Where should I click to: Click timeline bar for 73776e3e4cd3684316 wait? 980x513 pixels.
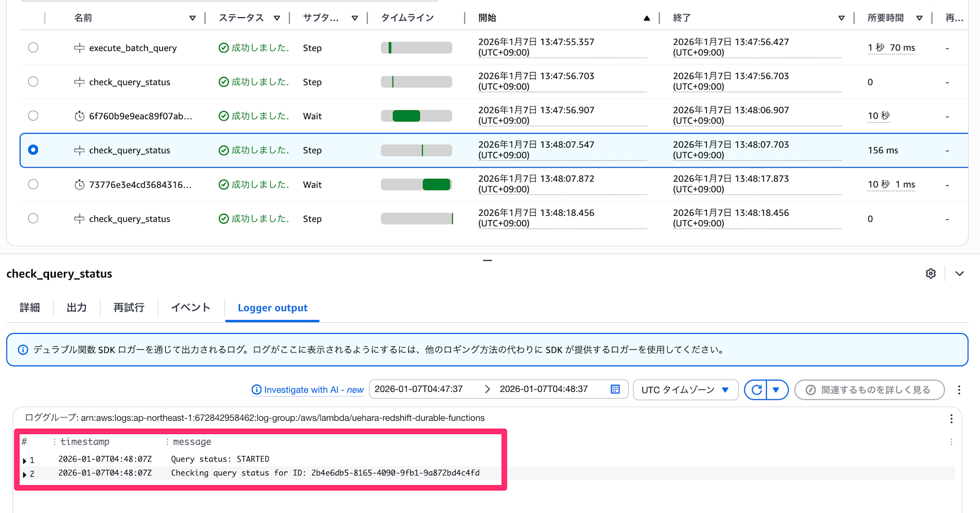[x=416, y=184]
